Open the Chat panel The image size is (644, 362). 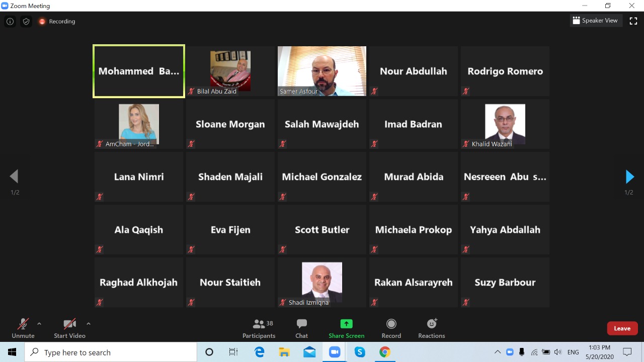pyautogui.click(x=301, y=328)
